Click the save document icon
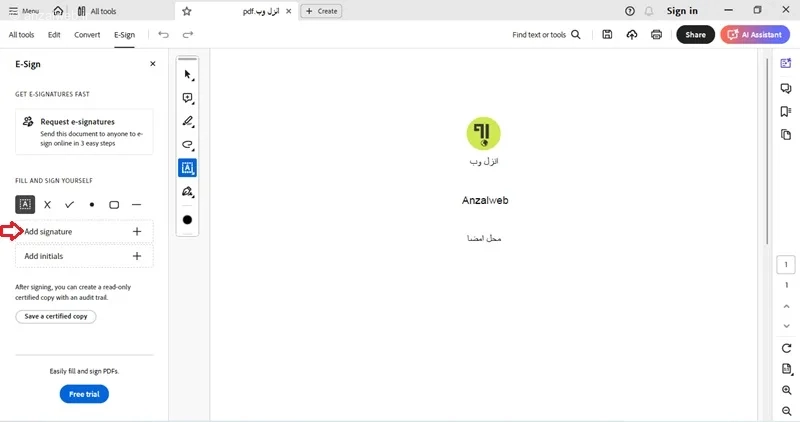Image resolution: width=800 pixels, height=422 pixels. tap(607, 35)
